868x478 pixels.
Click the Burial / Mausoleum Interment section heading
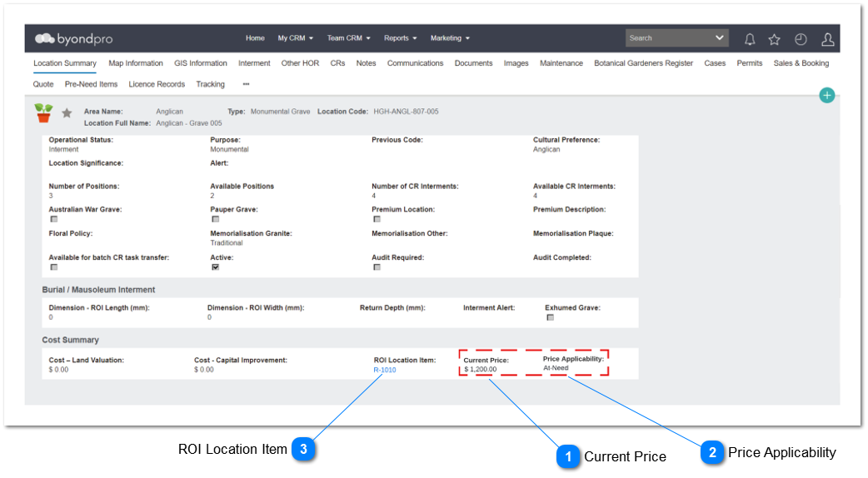[98, 289]
